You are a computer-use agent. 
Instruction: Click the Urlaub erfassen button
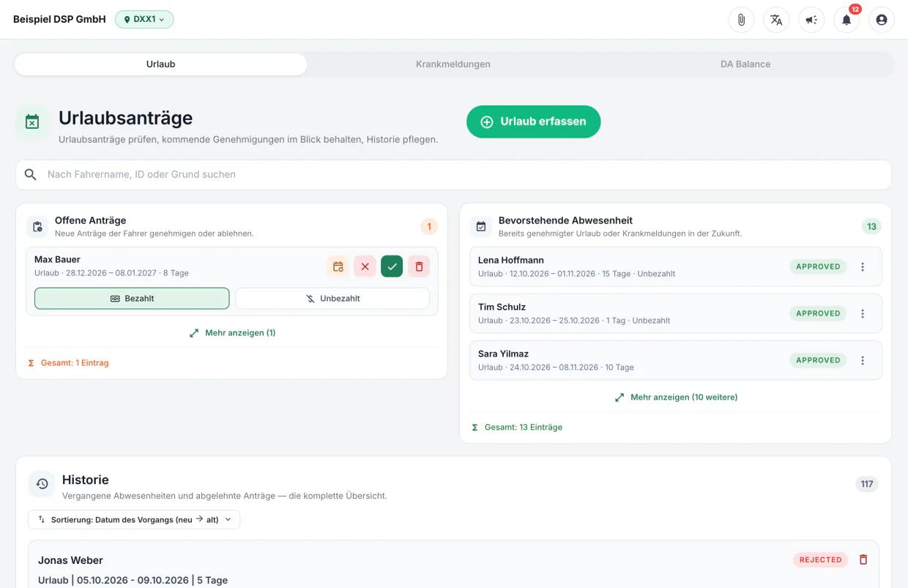(534, 122)
